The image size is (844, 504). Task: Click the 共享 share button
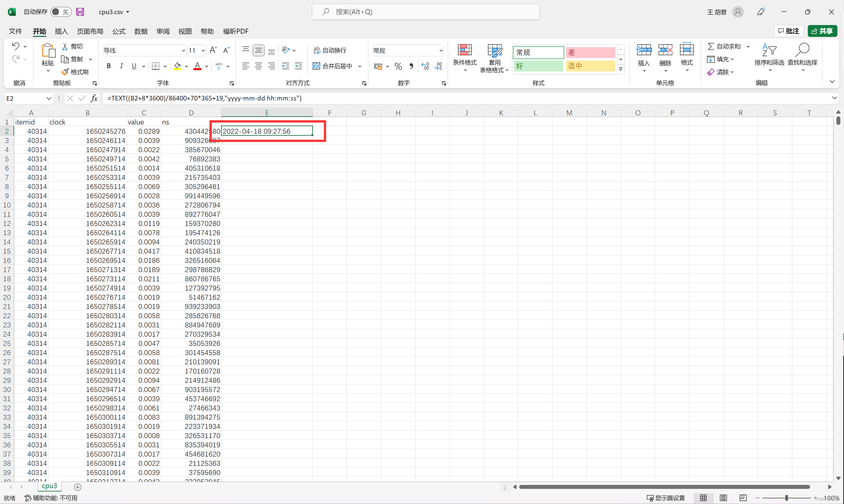tap(822, 31)
